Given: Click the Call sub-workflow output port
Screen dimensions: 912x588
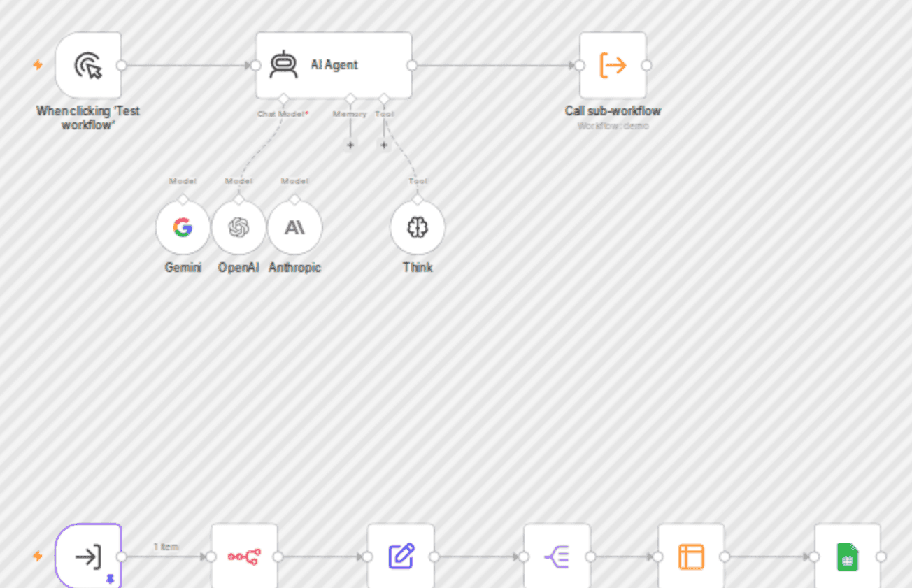Looking at the screenshot, I should (646, 65).
